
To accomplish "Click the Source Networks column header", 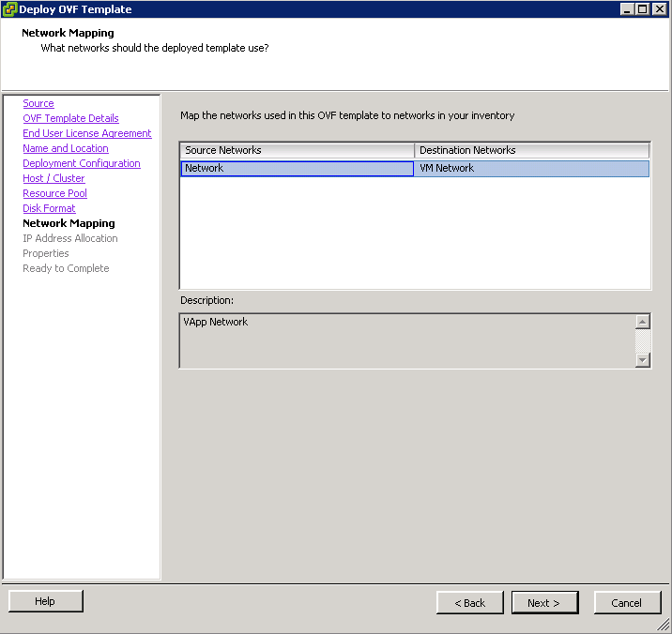I will (x=297, y=150).
